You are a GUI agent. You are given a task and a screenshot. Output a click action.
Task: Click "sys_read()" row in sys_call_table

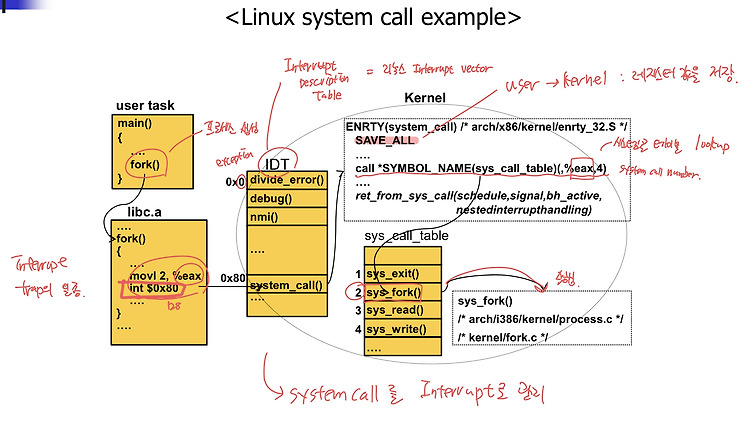[x=403, y=310]
